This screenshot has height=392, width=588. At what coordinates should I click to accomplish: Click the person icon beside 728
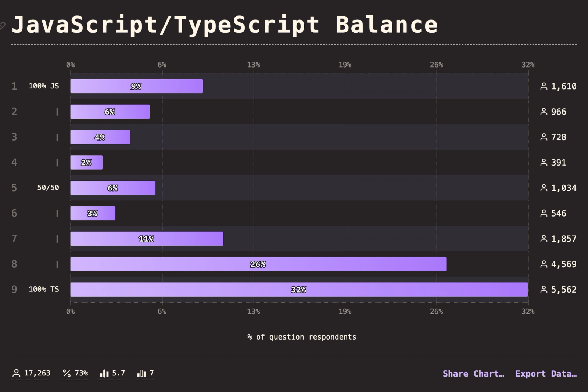(544, 137)
